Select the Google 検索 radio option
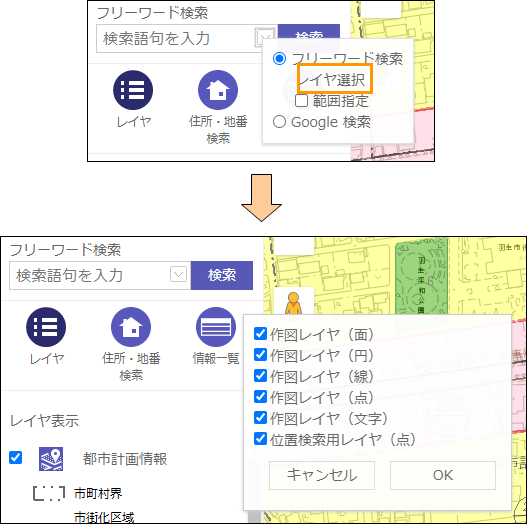The image size is (527, 524). click(x=279, y=121)
